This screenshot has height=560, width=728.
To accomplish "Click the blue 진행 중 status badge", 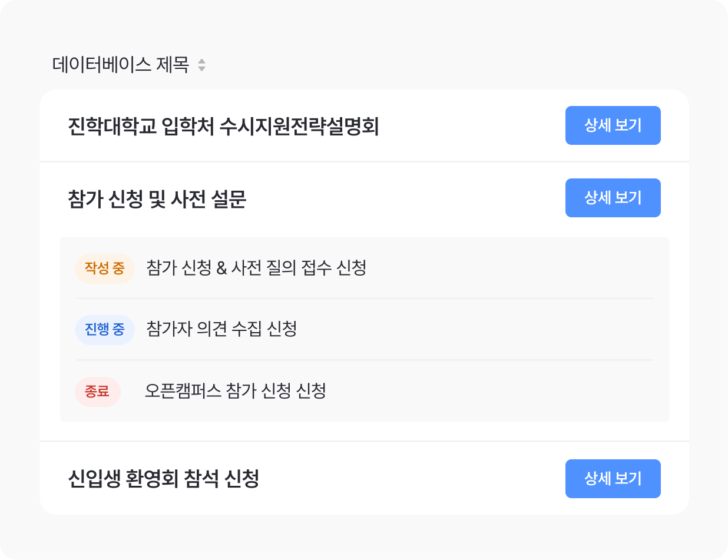I will [105, 330].
